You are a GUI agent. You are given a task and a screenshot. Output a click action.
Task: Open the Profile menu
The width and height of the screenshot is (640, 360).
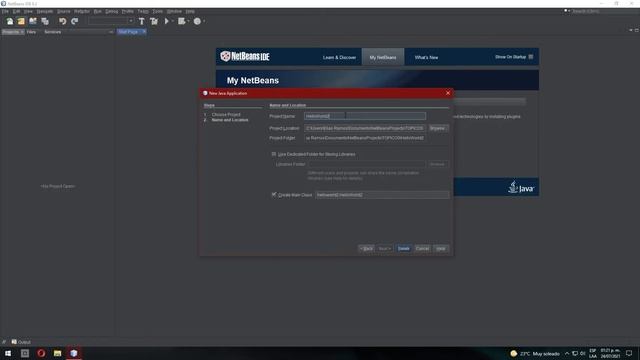pyautogui.click(x=128, y=11)
